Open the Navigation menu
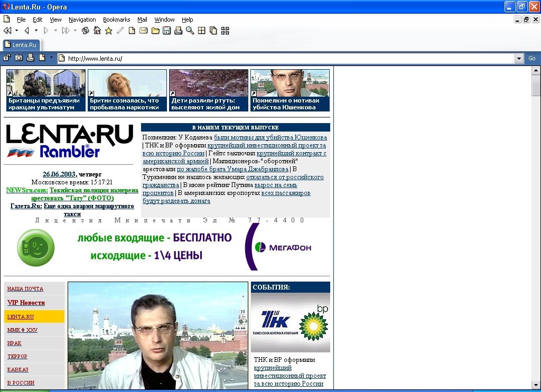This screenshot has height=392, width=541. (82, 20)
